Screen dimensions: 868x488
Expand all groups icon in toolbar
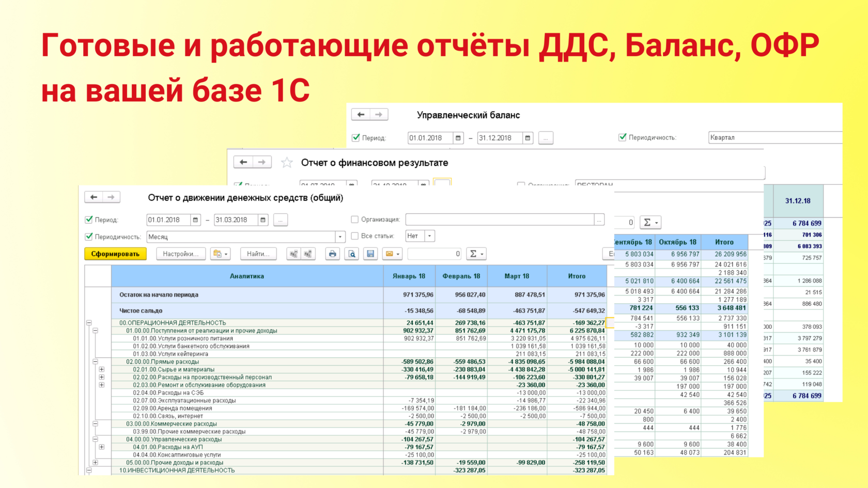[x=308, y=254]
